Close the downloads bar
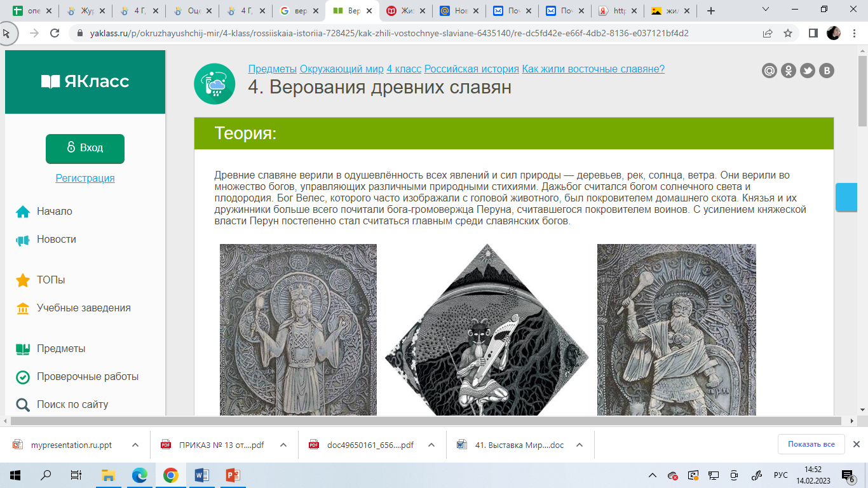Screen dimensions: 868x488 856,444
